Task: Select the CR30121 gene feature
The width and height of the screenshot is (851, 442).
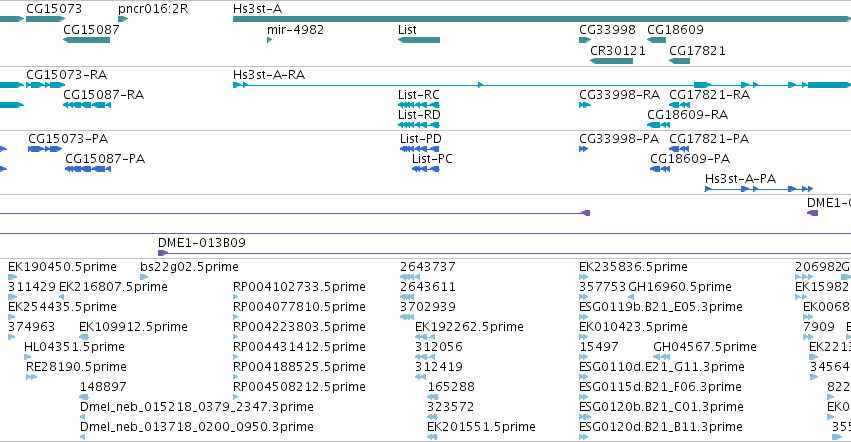Action: (x=611, y=61)
